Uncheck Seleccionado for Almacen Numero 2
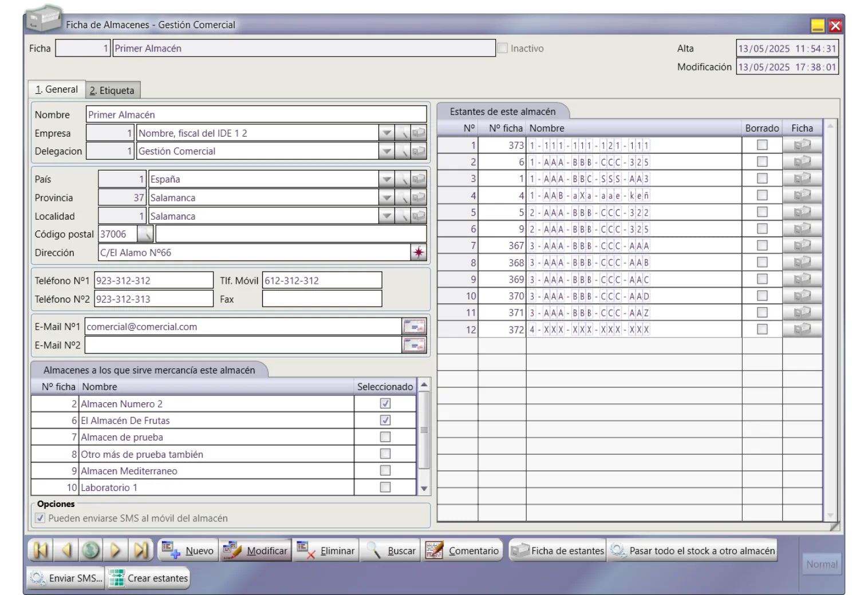868x595 pixels. click(385, 404)
